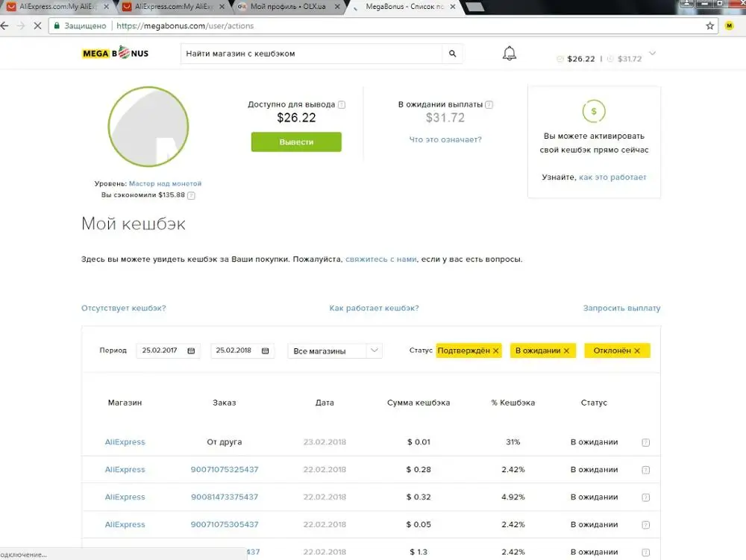Click info icon in order 90071075325437 row
The image size is (746, 560).
tap(645, 471)
